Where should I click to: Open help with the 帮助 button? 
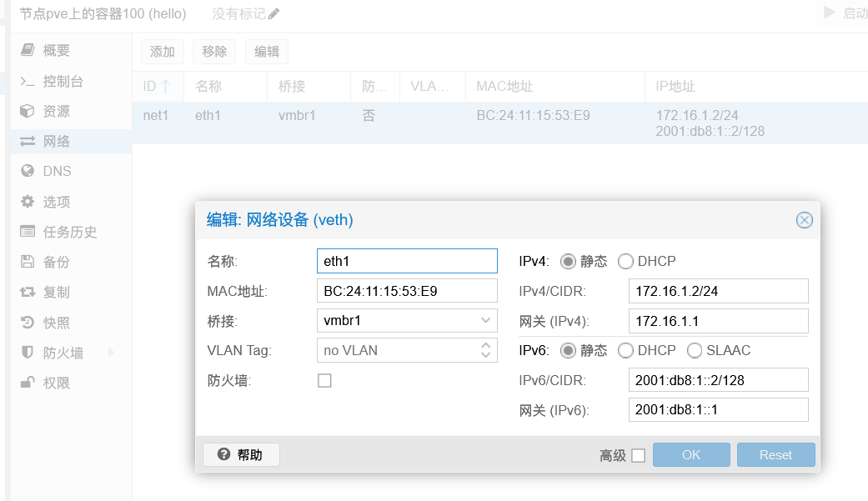(240, 454)
